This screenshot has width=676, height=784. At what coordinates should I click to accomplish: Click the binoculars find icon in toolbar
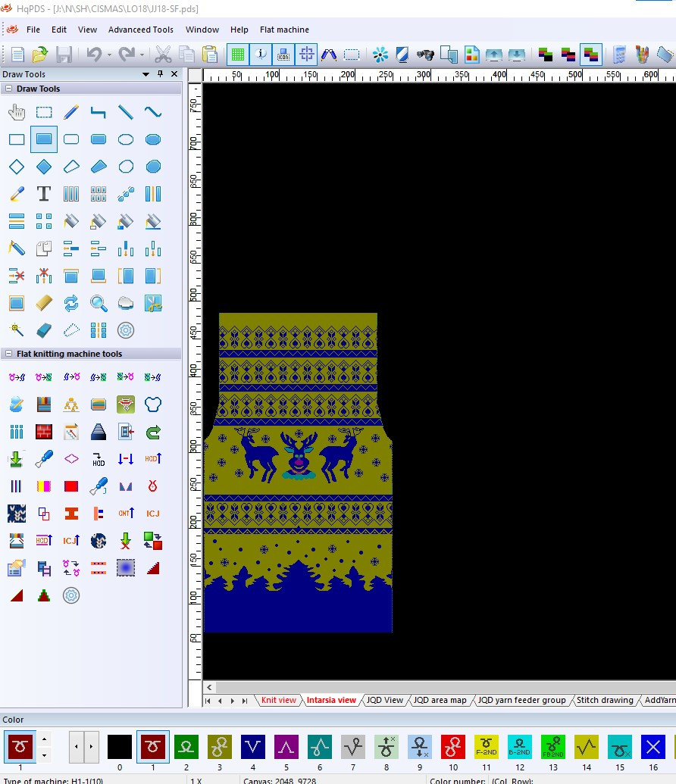[425, 54]
